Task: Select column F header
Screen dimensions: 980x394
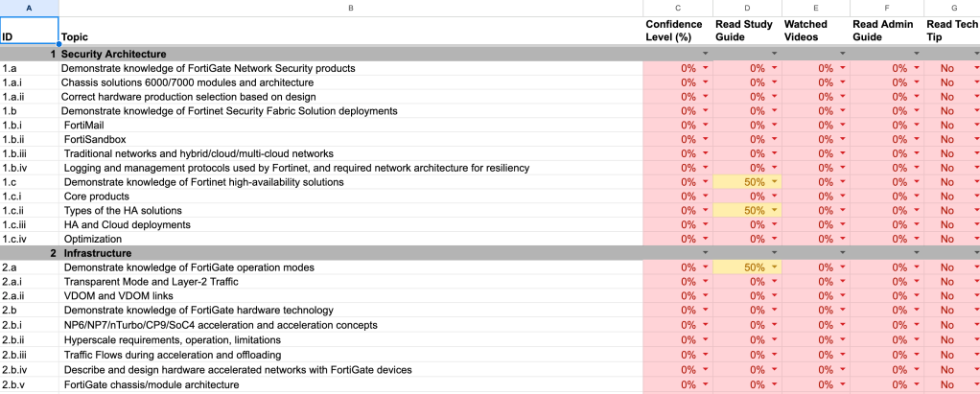Action: [885, 8]
